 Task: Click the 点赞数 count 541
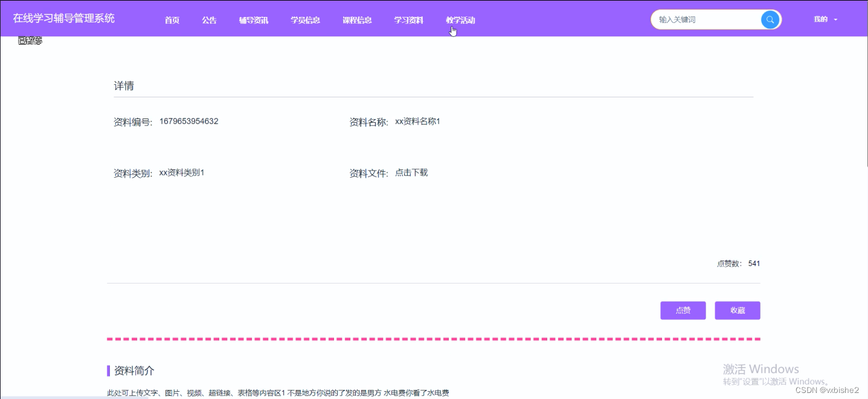pos(754,264)
